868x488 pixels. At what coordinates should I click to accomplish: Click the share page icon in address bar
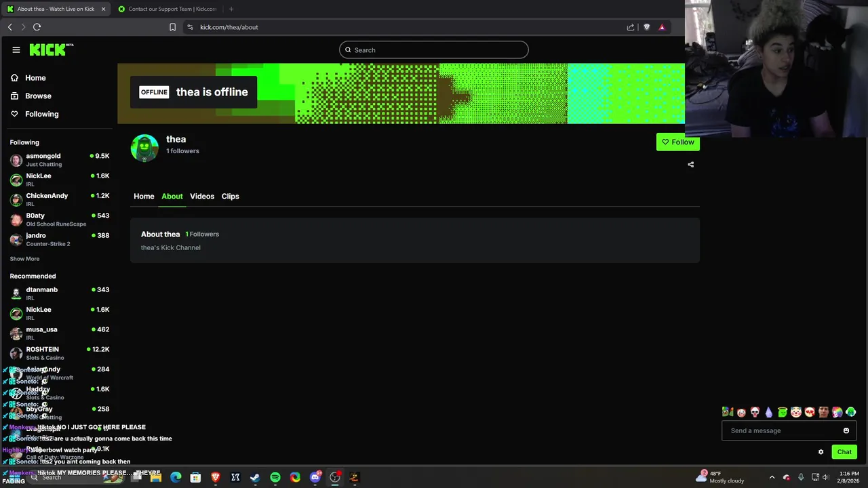(x=631, y=27)
